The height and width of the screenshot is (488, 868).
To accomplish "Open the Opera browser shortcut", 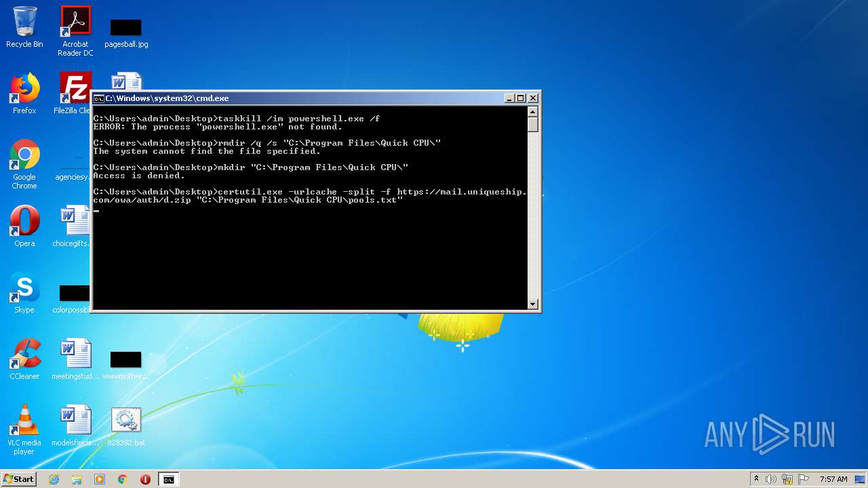I will (24, 226).
